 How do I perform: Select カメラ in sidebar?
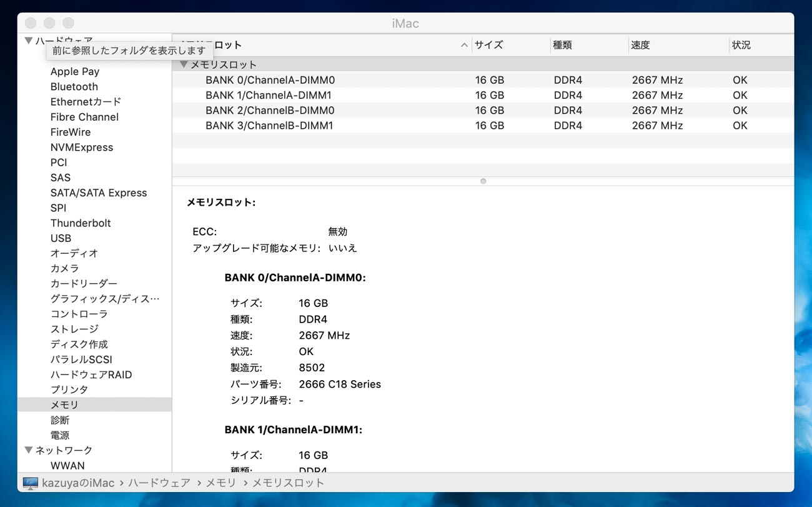point(65,268)
